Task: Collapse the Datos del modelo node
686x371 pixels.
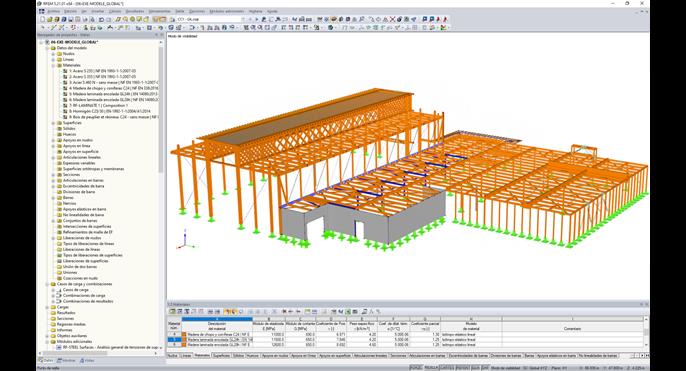Action: pos(47,48)
